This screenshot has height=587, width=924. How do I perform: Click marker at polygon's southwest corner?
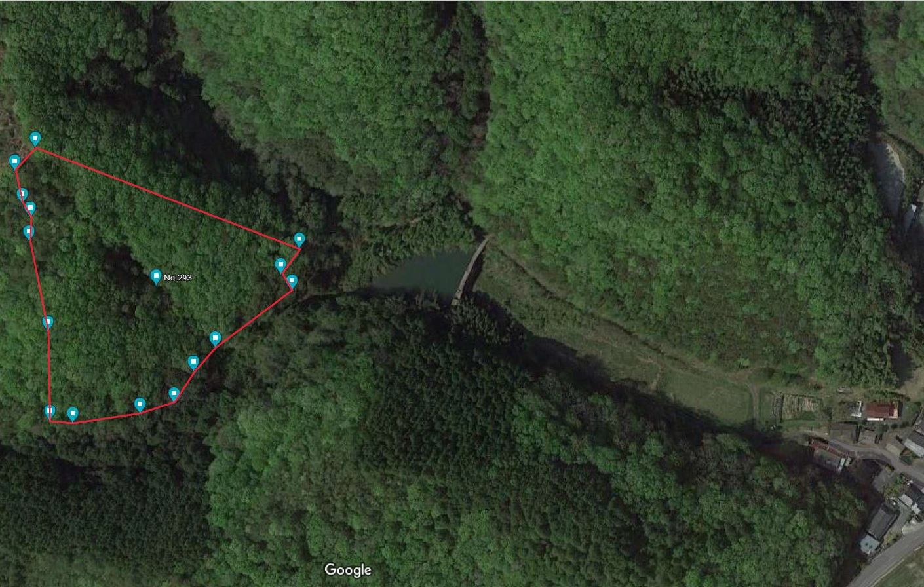point(50,412)
